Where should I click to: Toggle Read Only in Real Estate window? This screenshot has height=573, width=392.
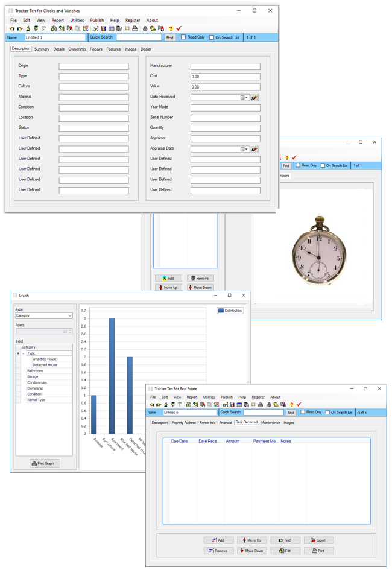[x=303, y=412]
